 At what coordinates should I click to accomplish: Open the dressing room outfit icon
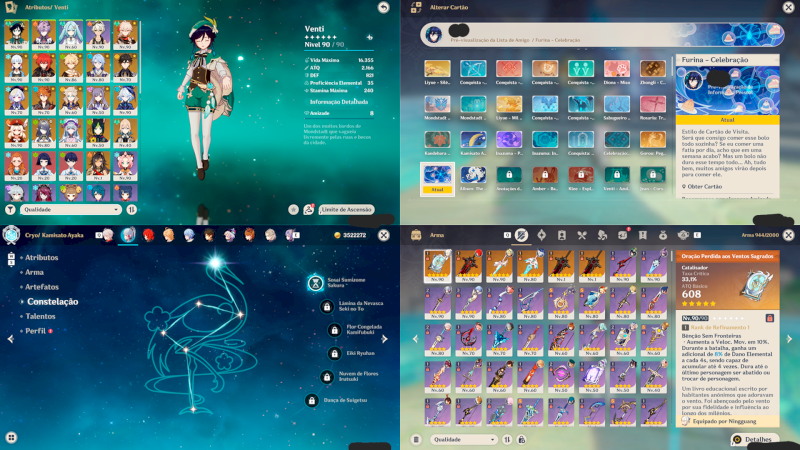[308, 209]
